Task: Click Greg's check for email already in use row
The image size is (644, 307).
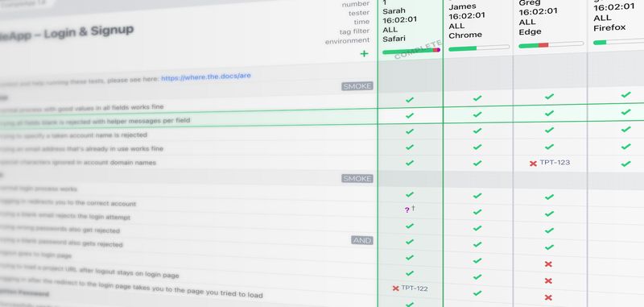Action: tap(550, 147)
